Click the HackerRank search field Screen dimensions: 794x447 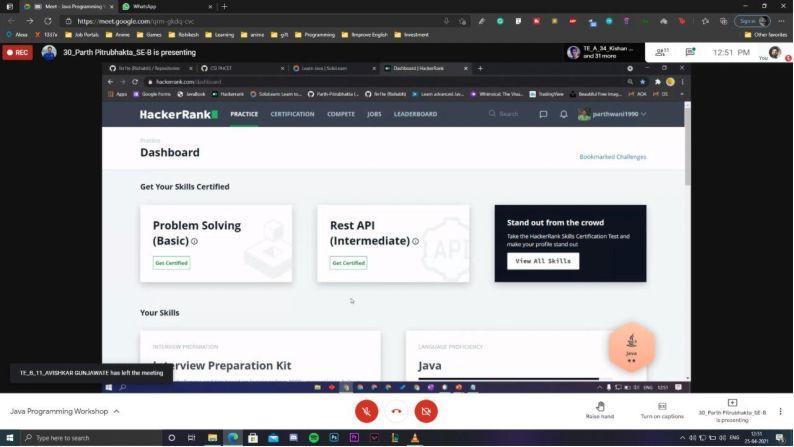pyautogui.click(x=507, y=114)
